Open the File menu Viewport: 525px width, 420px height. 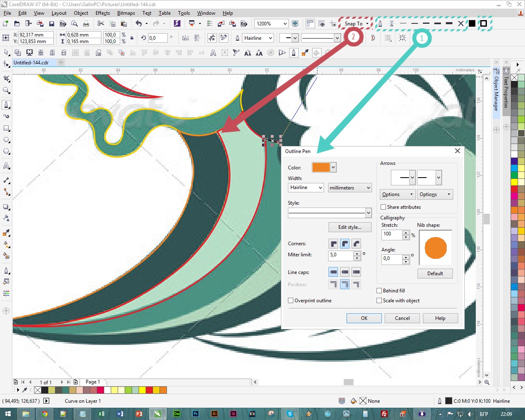pyautogui.click(x=7, y=13)
